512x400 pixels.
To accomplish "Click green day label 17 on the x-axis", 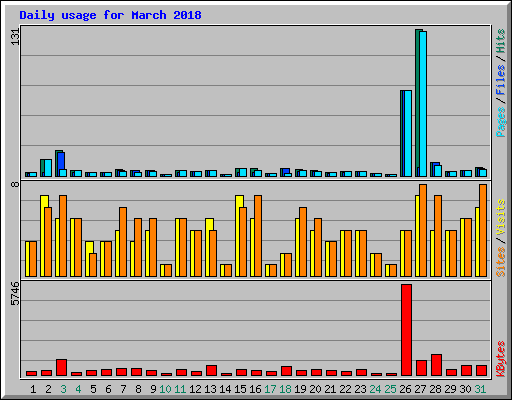I will click(270, 389).
